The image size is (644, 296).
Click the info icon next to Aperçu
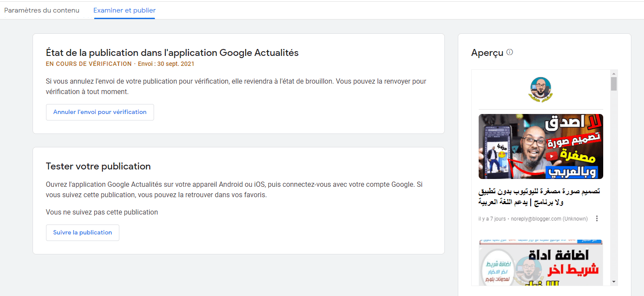pos(509,52)
